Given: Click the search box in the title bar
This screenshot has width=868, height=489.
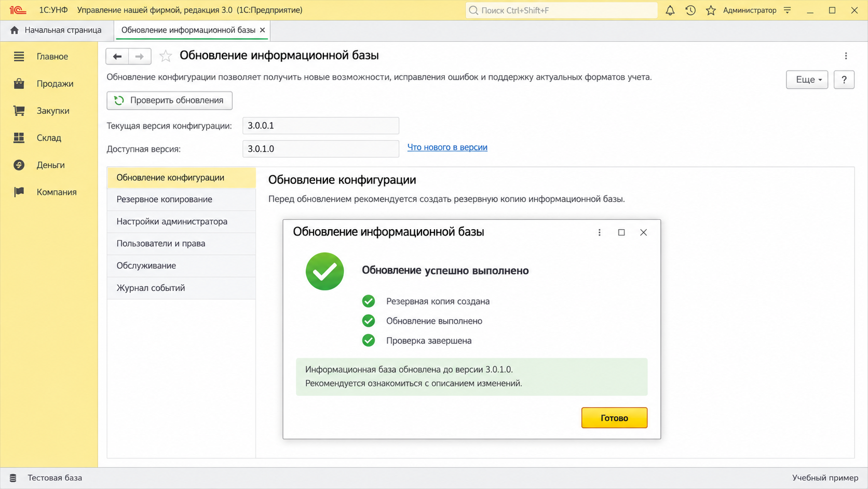Looking at the screenshot, I should point(562,10).
